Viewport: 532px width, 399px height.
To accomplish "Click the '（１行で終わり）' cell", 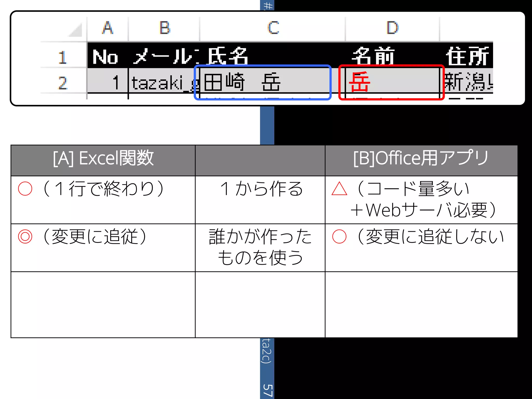I will 103,200.
